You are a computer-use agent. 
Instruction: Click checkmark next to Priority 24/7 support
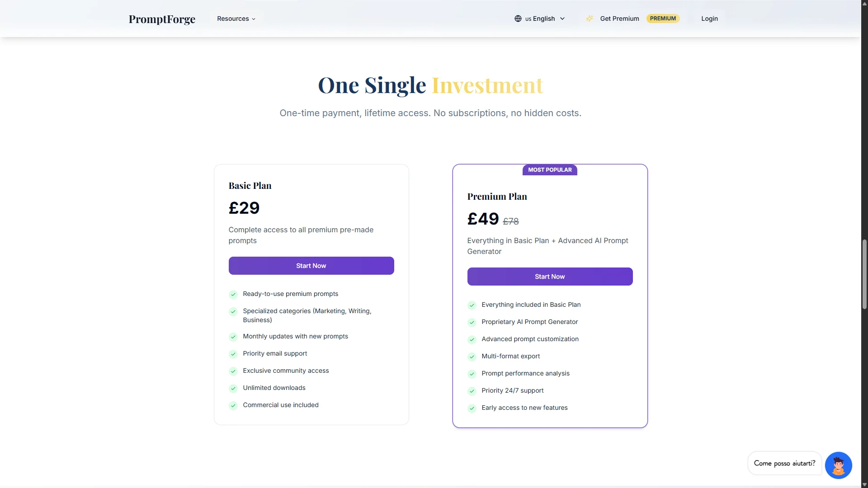pyautogui.click(x=472, y=391)
